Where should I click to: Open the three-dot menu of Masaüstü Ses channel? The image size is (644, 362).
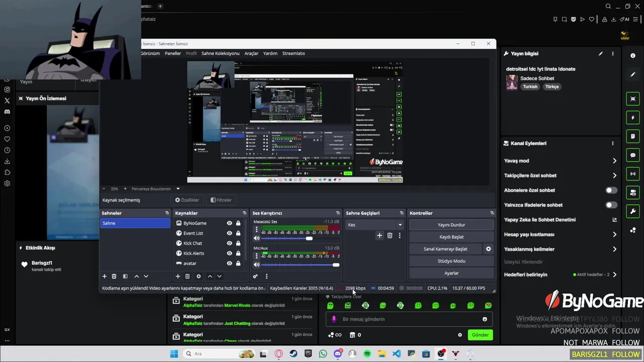(257, 230)
